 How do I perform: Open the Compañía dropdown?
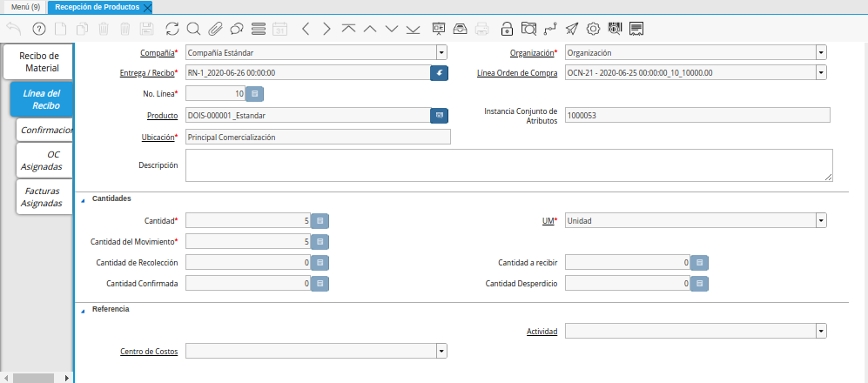coord(441,52)
